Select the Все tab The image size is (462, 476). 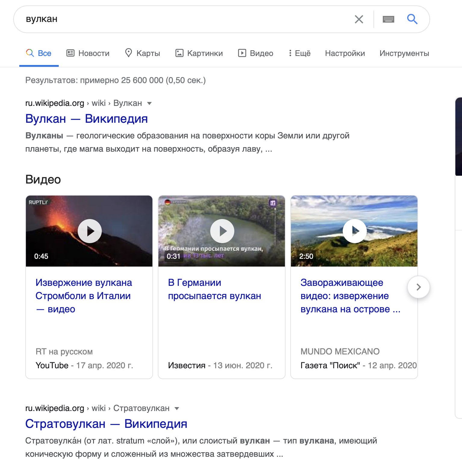39,53
